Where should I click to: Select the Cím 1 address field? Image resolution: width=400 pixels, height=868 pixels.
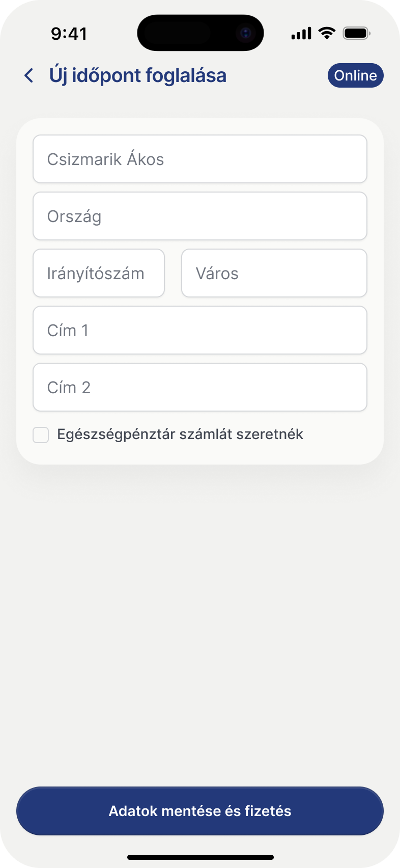point(200,330)
